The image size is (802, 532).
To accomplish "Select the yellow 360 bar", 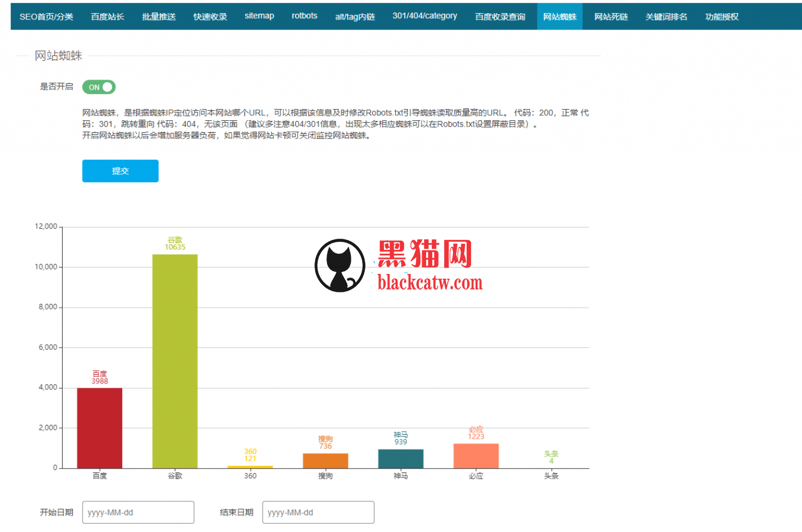I will [250, 467].
